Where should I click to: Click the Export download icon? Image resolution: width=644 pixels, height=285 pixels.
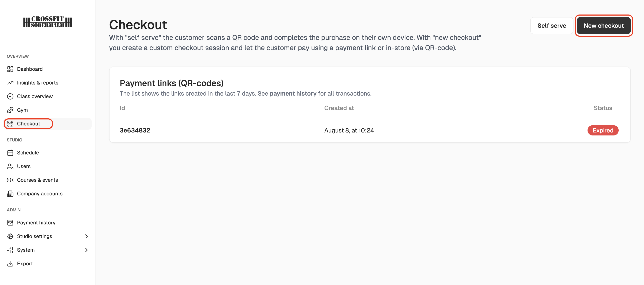pyautogui.click(x=10, y=263)
